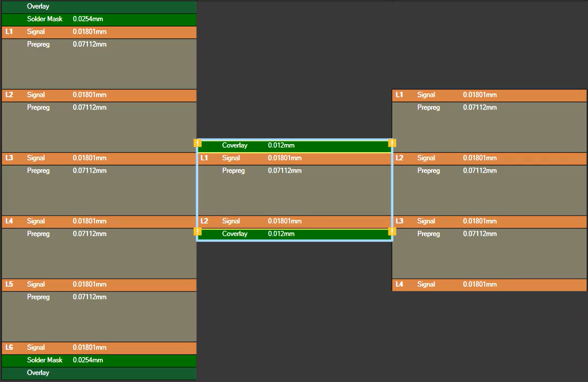This screenshot has width=588, height=382.
Task: Select L2 Signal in the right four-layer stack
Action: click(489, 158)
